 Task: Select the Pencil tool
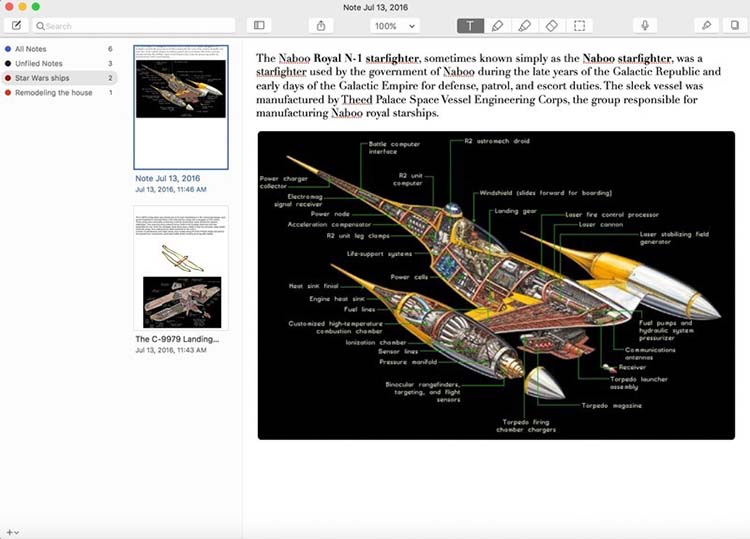point(497,26)
